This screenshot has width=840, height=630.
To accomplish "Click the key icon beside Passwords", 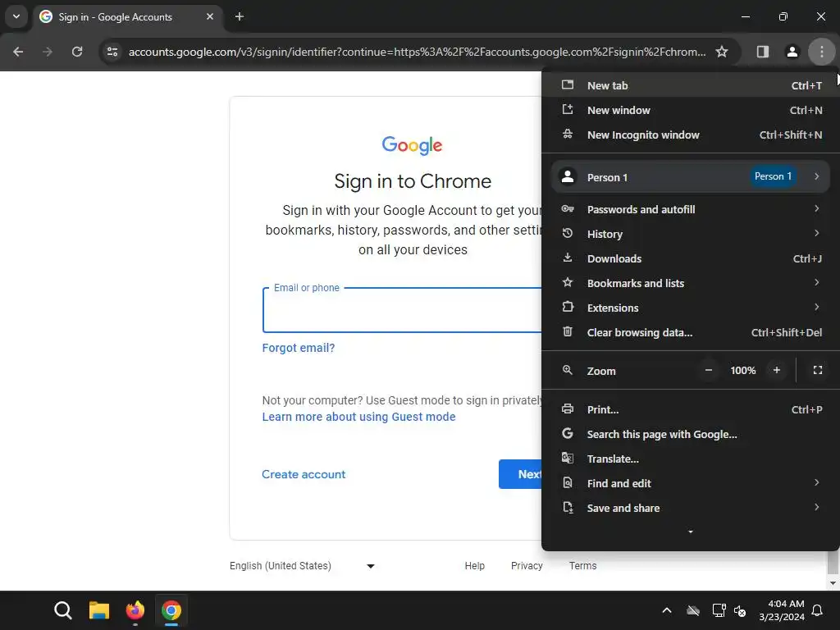I will pyautogui.click(x=568, y=208).
